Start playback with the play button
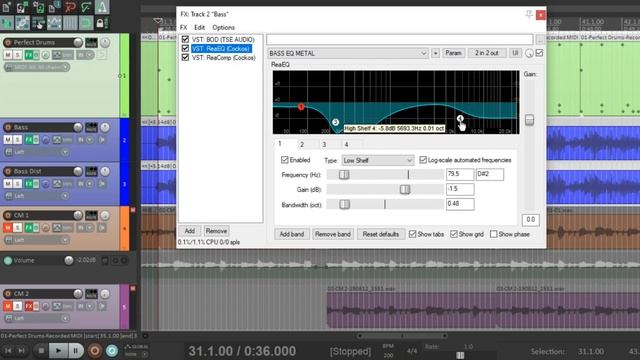Image resolution: width=640 pixels, height=360 pixels. [x=58, y=350]
